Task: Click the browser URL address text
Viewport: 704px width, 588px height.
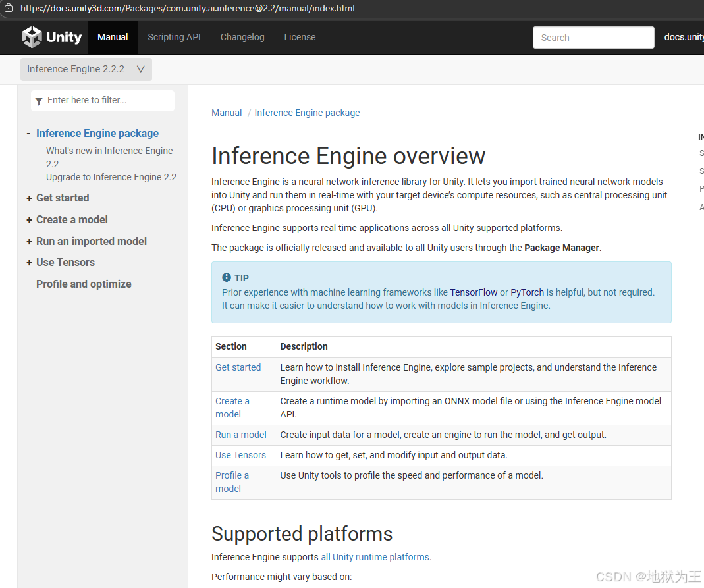Action: coord(187,8)
